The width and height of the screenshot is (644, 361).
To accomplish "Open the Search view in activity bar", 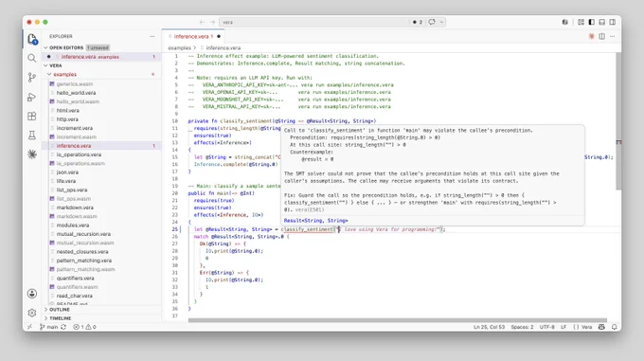I will pyautogui.click(x=32, y=58).
